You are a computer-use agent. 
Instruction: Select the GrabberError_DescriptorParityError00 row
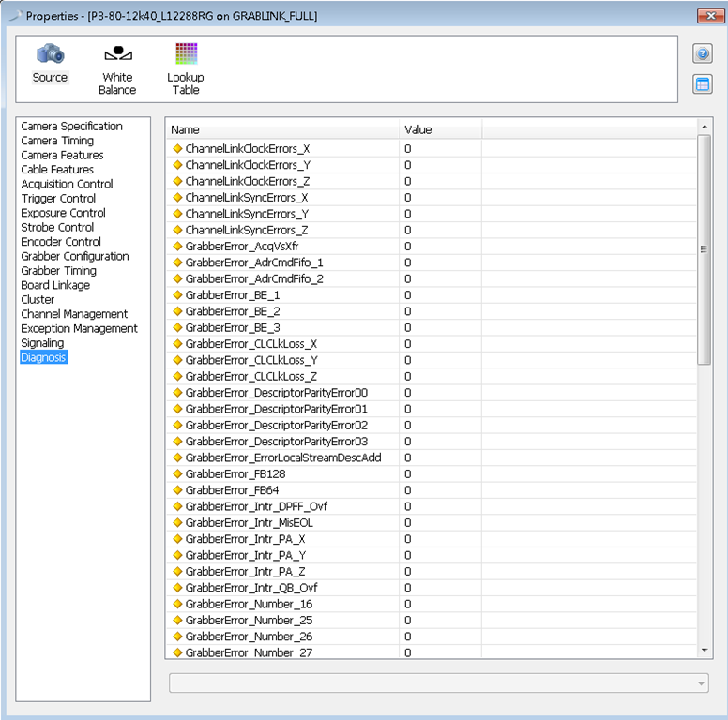tap(432, 393)
